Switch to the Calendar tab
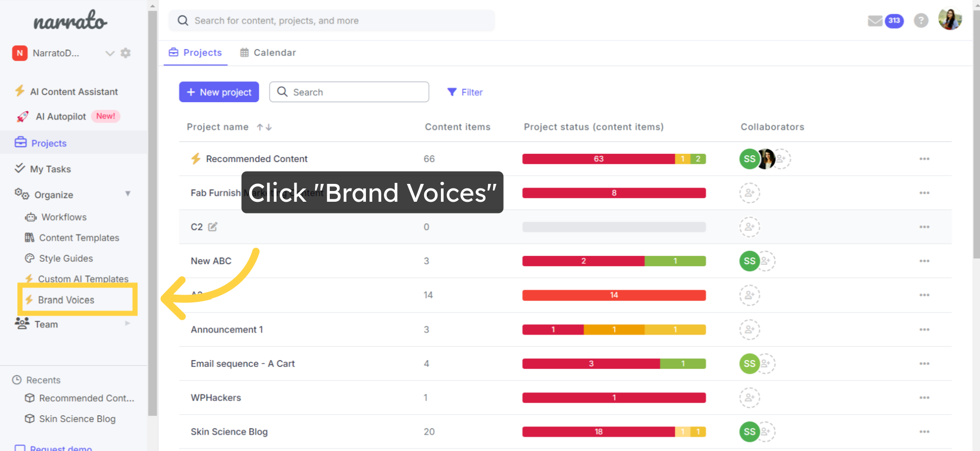Viewport: 980px width, 451px height. [268, 53]
